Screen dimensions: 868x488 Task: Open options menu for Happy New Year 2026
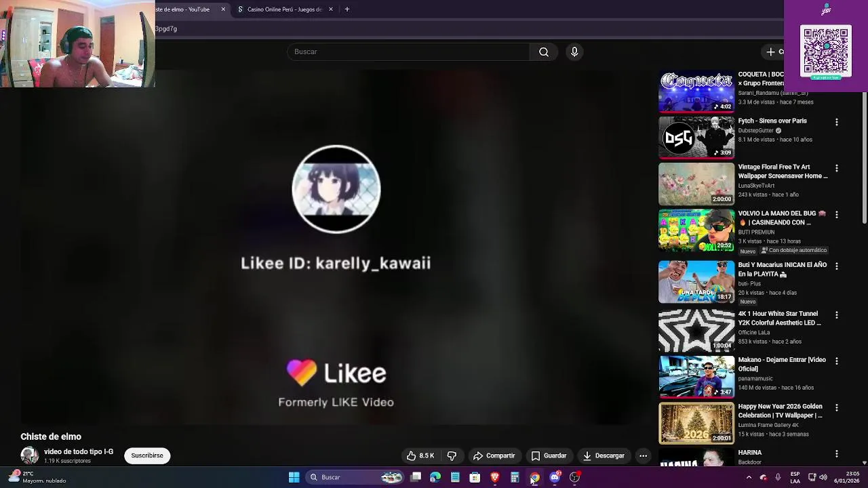836,408
